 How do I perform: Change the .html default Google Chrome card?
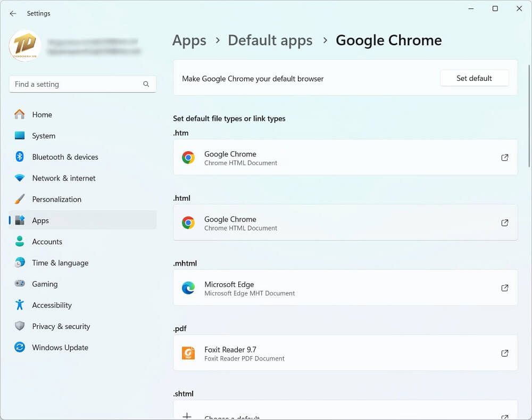click(x=345, y=223)
